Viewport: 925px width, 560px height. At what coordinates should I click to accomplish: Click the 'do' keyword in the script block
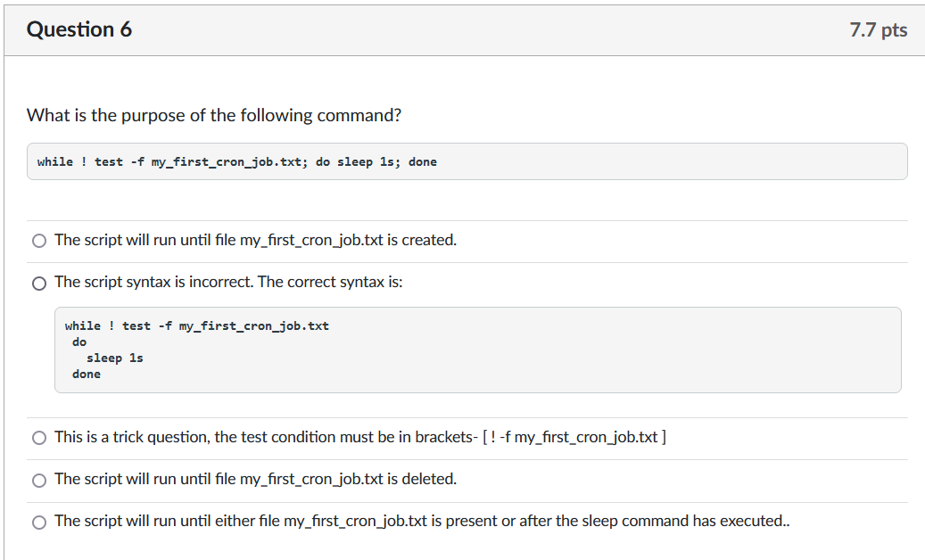(x=79, y=341)
